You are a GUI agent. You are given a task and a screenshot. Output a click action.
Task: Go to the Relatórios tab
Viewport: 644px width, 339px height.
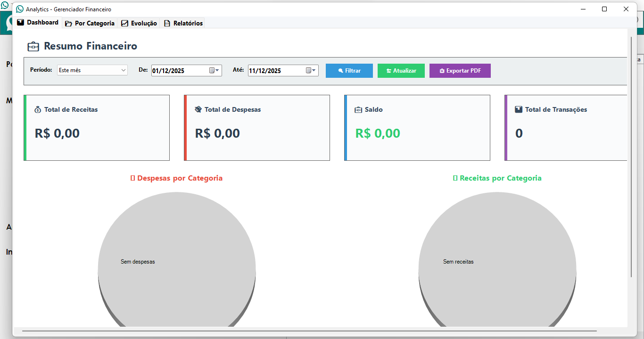183,23
